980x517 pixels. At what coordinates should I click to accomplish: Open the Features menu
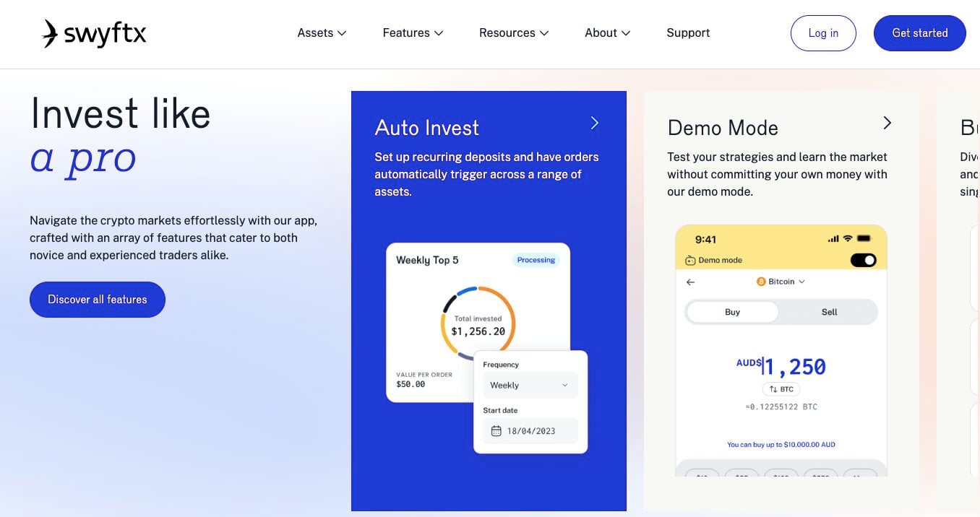pos(413,33)
